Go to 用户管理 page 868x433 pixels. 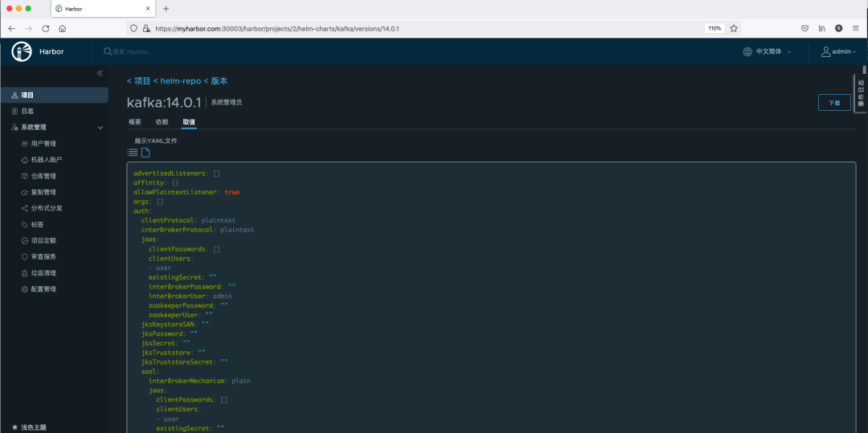43,144
